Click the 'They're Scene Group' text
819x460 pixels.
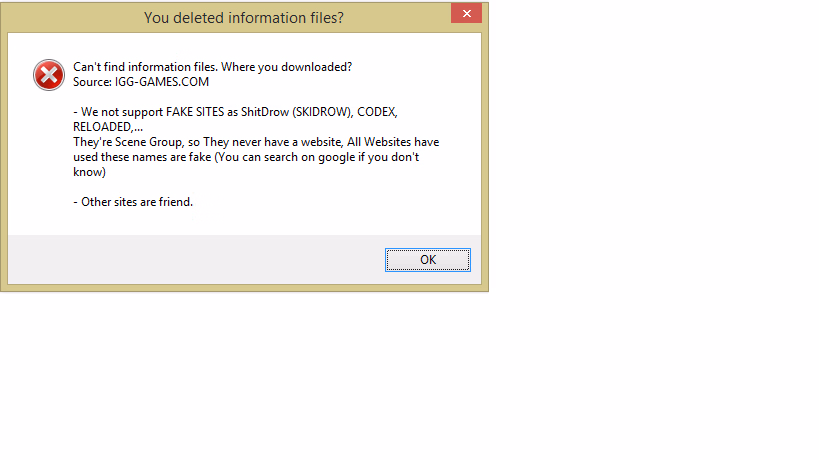128,142
